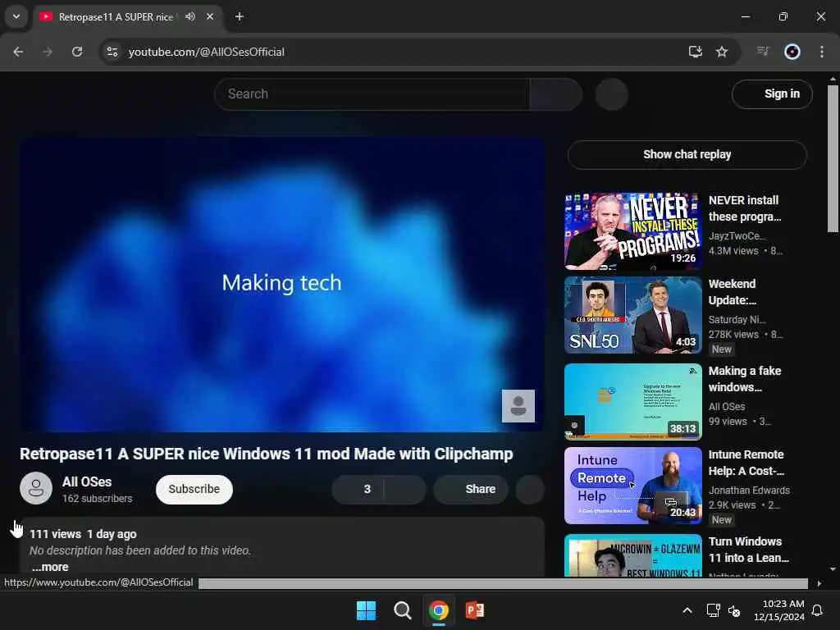Click the Intune Remote Help: A Cost title
This screenshot has height=630, width=840.
pos(746,463)
